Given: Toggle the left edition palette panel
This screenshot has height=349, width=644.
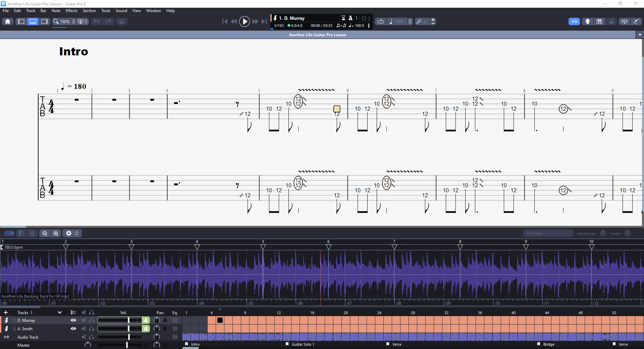Looking at the screenshot, I should click(x=21, y=21).
